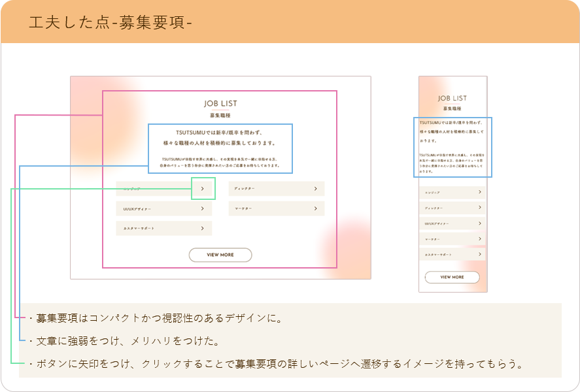Click the arrow on desktop ディレクター row

tap(315, 188)
